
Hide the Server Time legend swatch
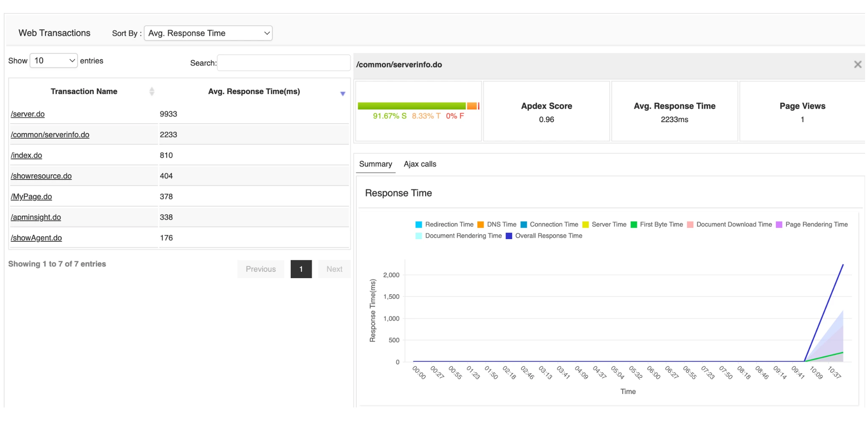pos(586,225)
